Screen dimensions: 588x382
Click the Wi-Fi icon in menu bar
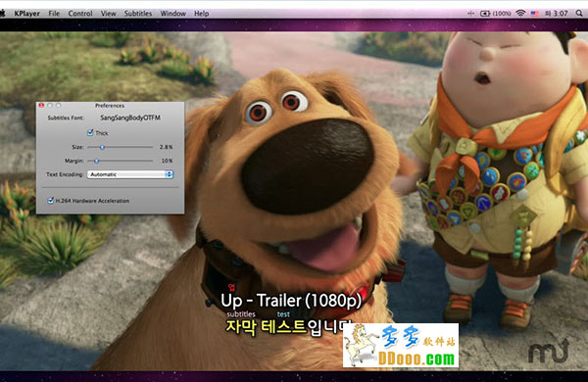[520, 14]
